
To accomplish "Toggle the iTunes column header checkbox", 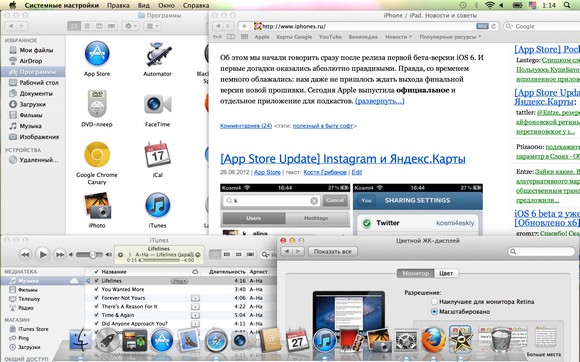I will [x=96, y=272].
